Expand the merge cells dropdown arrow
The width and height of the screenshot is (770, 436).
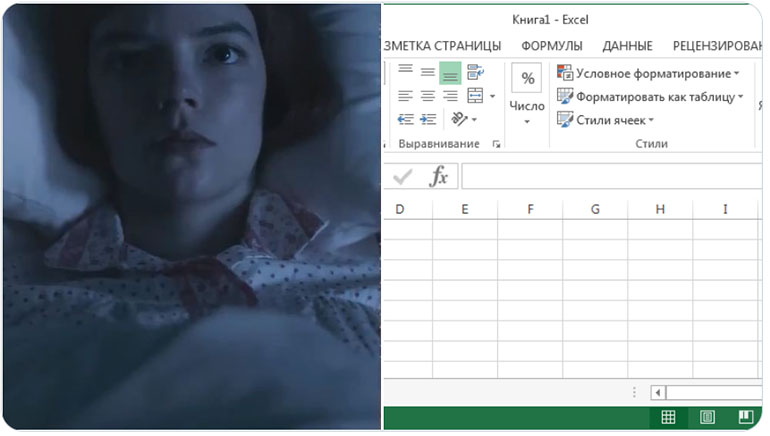point(493,96)
